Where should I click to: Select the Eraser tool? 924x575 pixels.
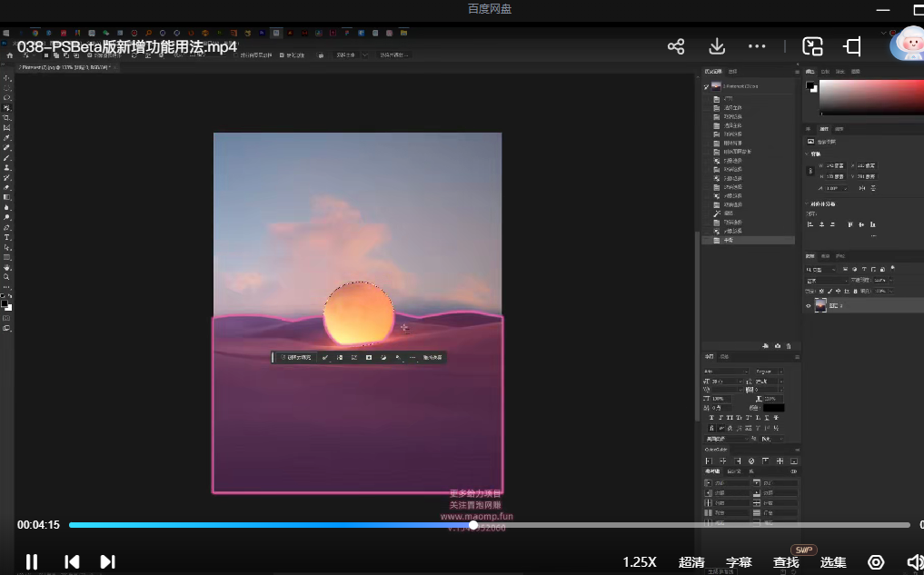tap(7, 187)
